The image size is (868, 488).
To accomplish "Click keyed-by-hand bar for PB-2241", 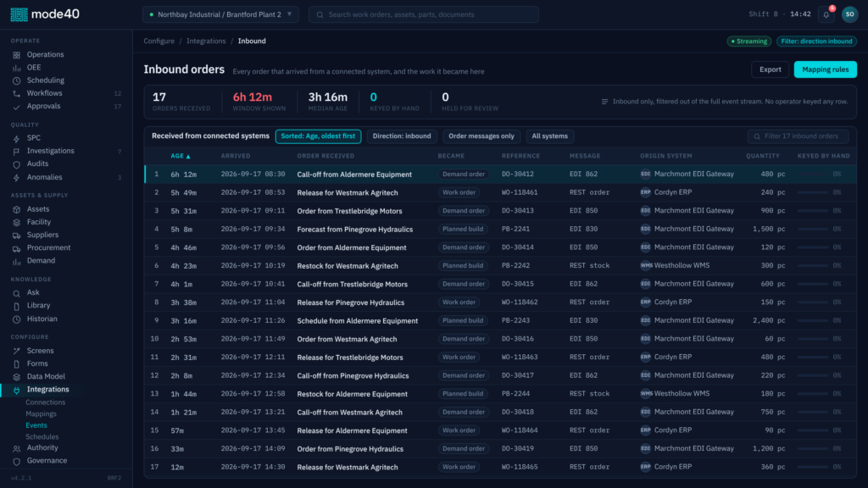I will pos(813,229).
